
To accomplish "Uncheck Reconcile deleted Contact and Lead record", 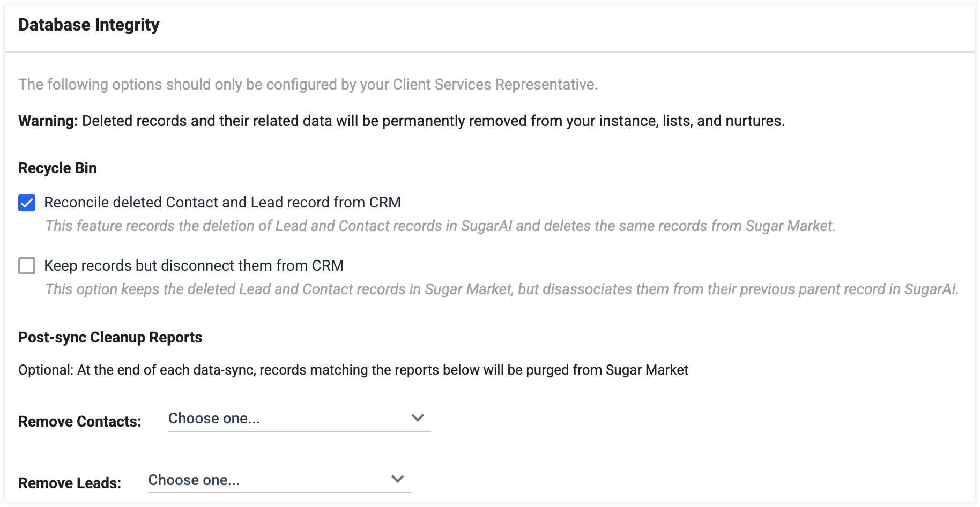I will pyautogui.click(x=27, y=203).
